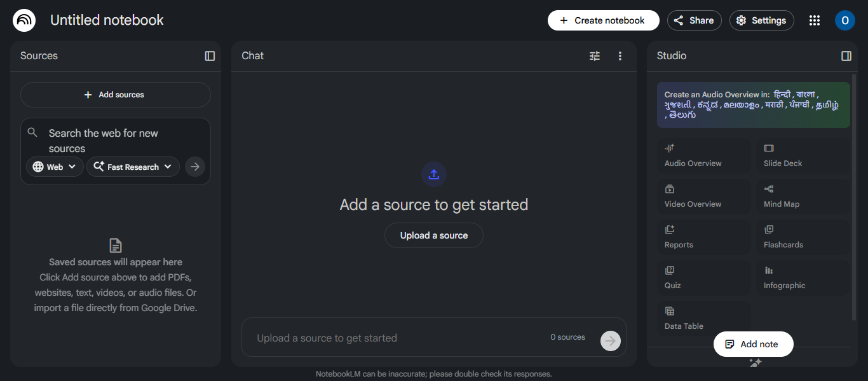This screenshot has height=381, width=868.
Task: Open chat configuration sliders icon
Action: click(x=595, y=56)
